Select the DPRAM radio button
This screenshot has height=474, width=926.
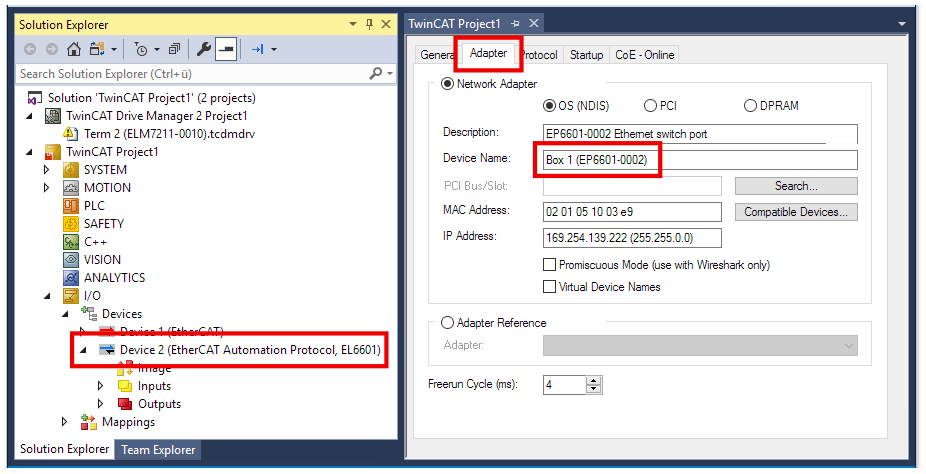pyautogui.click(x=750, y=106)
